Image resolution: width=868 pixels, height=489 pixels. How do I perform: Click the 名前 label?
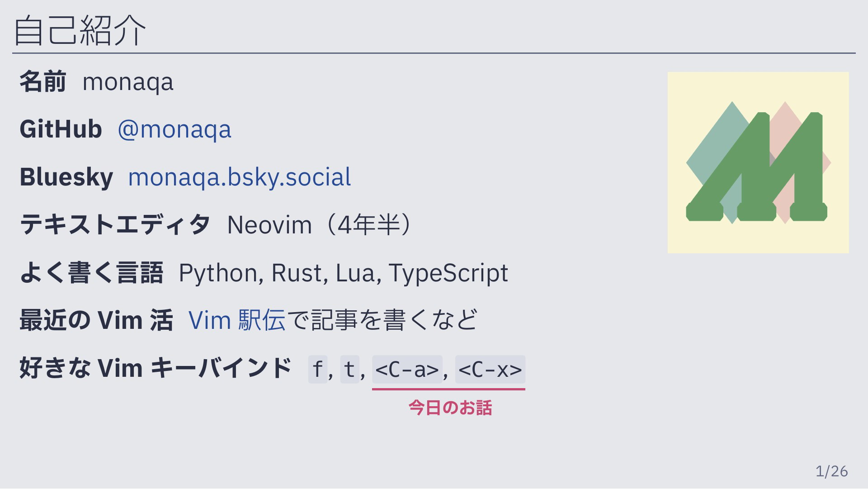(43, 82)
